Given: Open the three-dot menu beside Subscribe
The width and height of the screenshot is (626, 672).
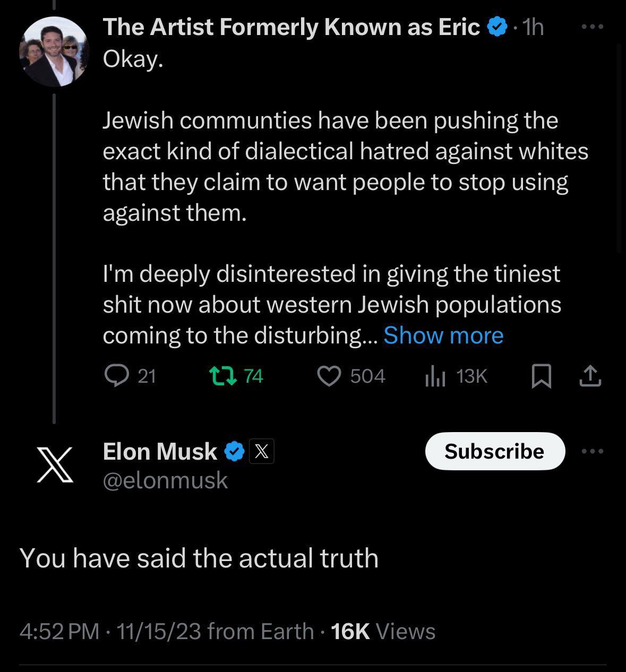Looking at the screenshot, I should [593, 451].
